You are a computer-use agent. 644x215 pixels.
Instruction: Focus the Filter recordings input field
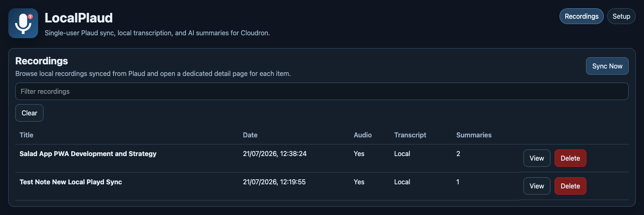(x=322, y=91)
